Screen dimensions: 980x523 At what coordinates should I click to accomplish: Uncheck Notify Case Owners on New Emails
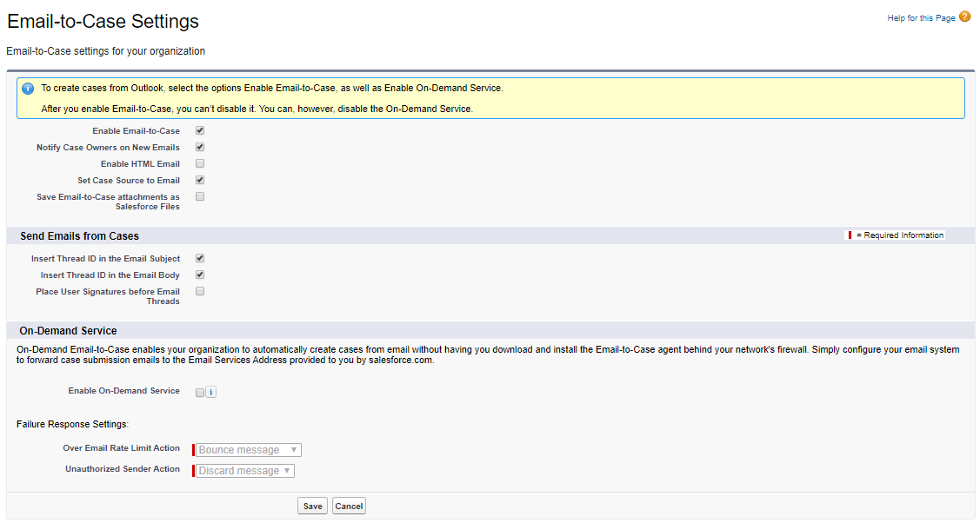click(199, 147)
